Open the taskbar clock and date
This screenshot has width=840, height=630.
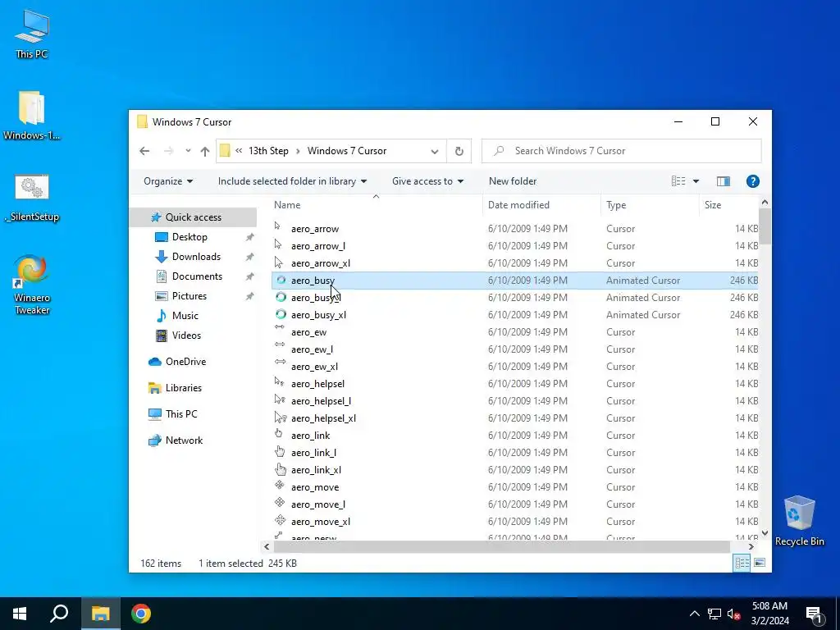(769, 614)
